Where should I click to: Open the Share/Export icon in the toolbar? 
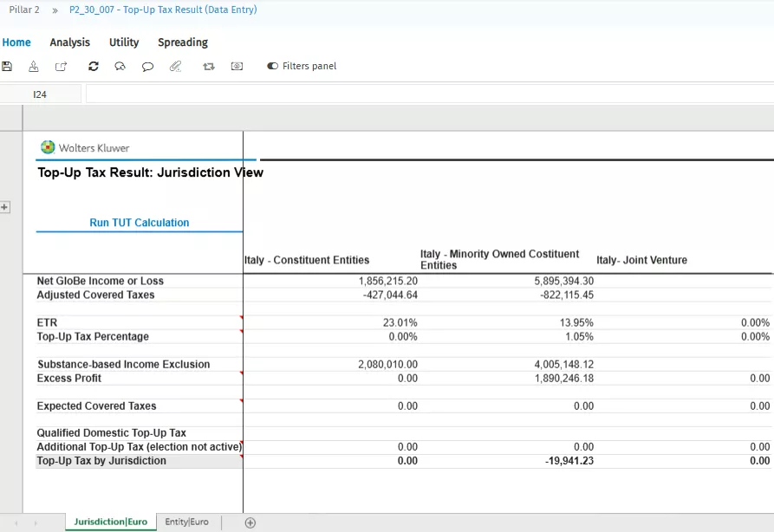(61, 66)
